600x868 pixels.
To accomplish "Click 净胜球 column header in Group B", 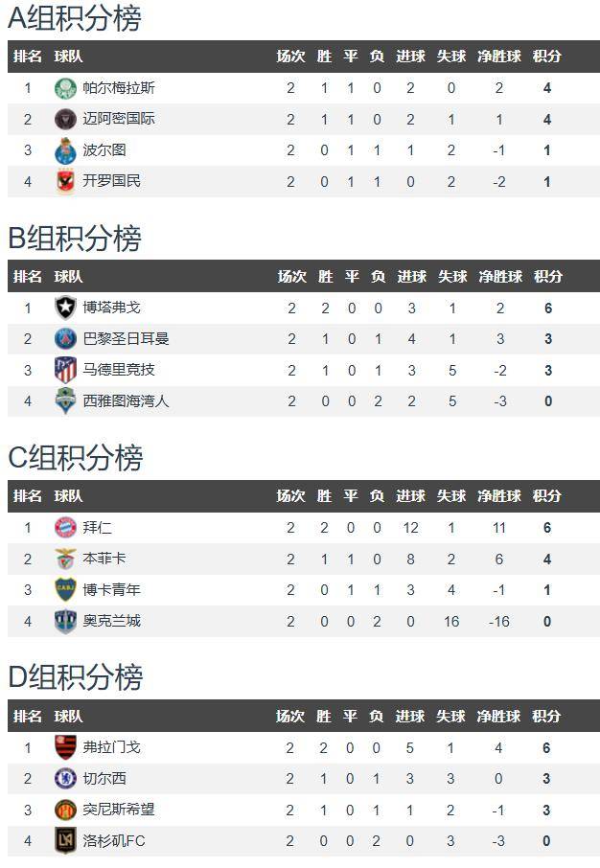I will [499, 277].
